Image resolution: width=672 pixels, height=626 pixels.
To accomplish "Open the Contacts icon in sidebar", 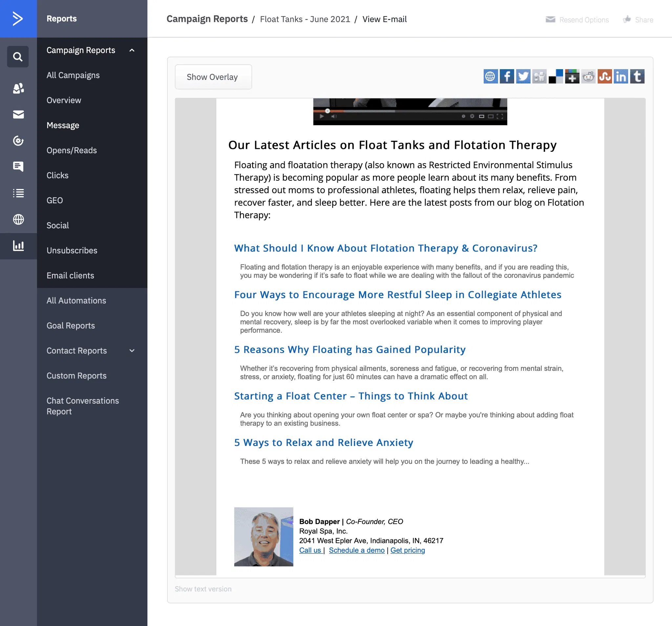I will tap(18, 89).
